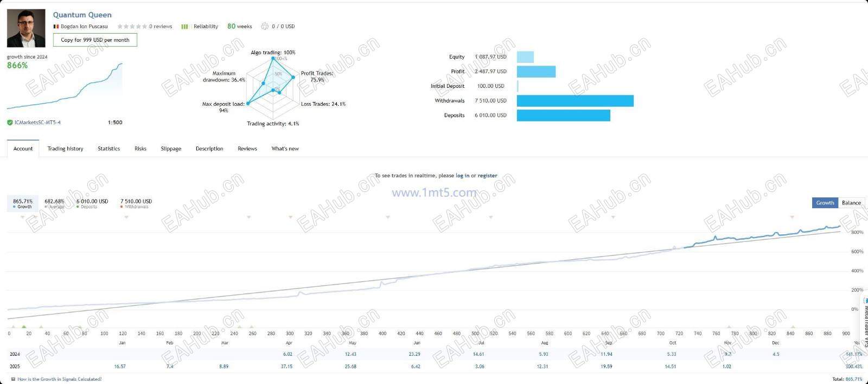Click the radar chart diagram
The image size is (868, 384).
coord(271,87)
